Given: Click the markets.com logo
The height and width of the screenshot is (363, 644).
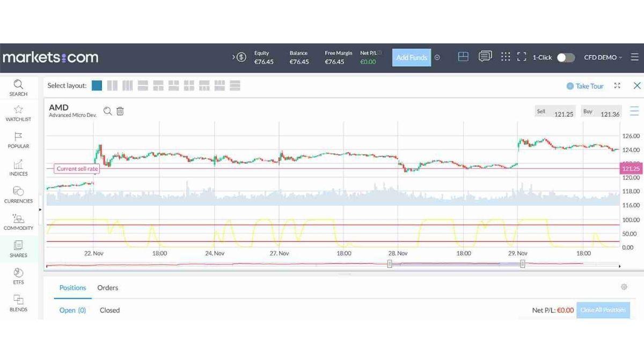Looking at the screenshot, I should pos(50,57).
